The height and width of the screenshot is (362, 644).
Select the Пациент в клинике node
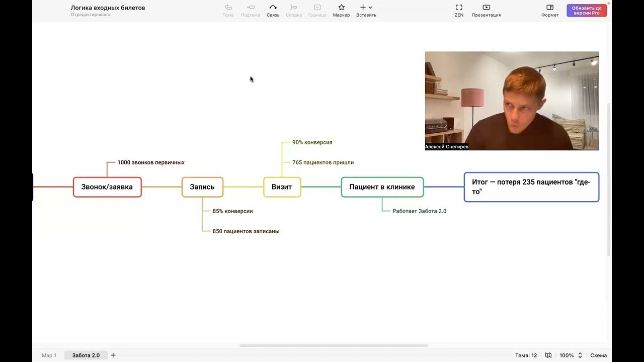382,187
